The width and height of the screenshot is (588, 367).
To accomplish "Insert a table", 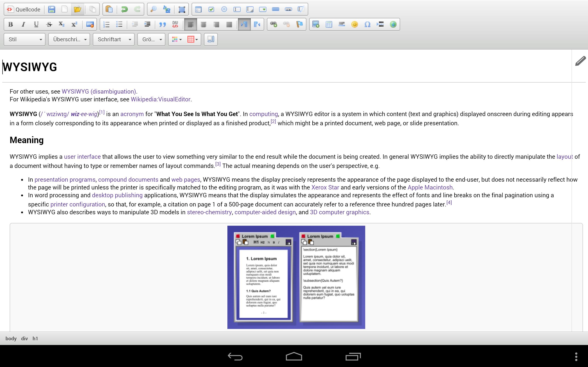I will (328, 24).
